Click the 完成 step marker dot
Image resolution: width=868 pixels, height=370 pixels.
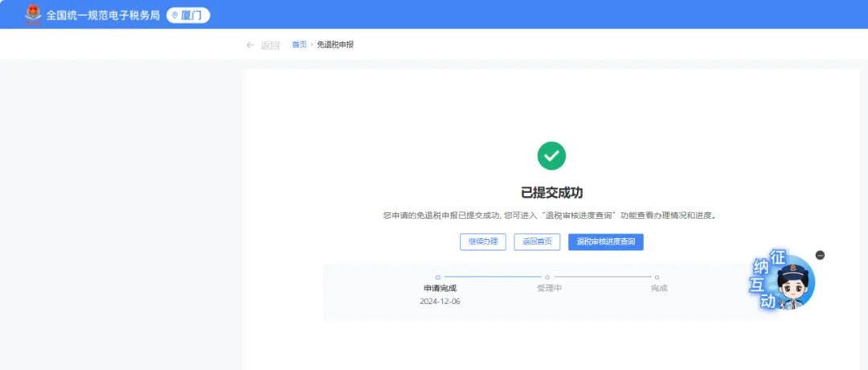(x=657, y=277)
